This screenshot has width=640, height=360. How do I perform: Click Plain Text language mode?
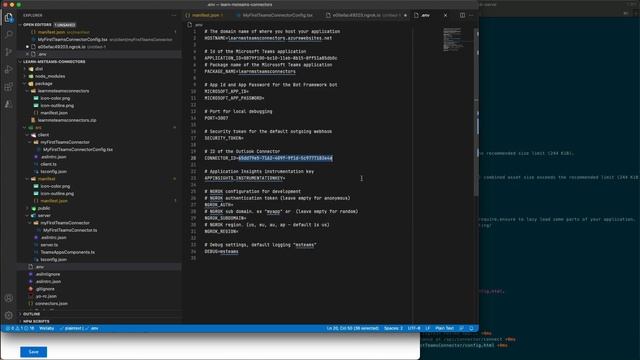444,328
